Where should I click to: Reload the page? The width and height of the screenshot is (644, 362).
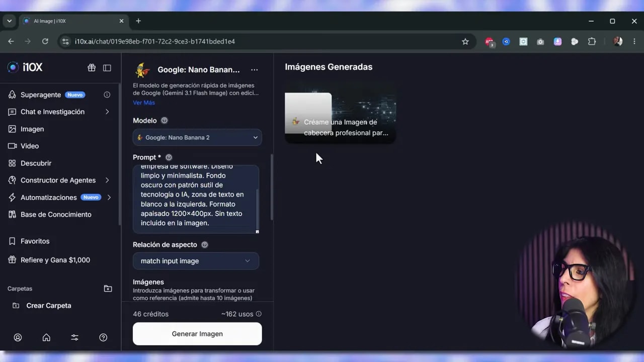(x=45, y=41)
